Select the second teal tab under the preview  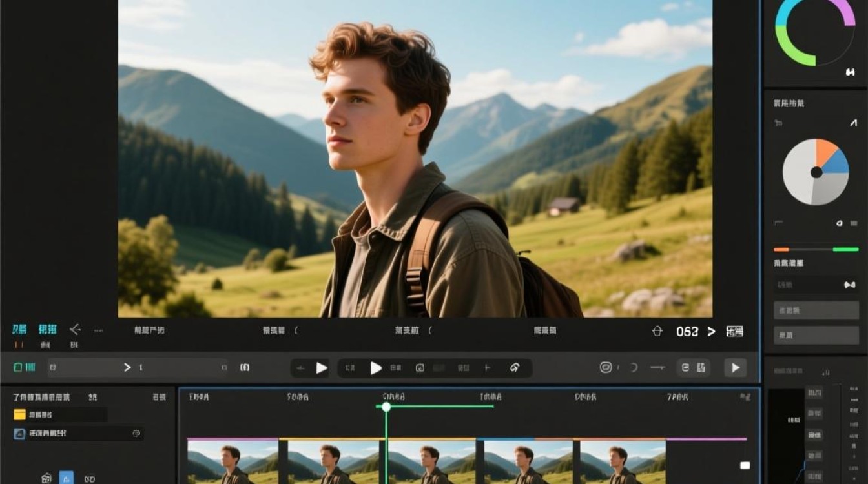pyautogui.click(x=47, y=330)
